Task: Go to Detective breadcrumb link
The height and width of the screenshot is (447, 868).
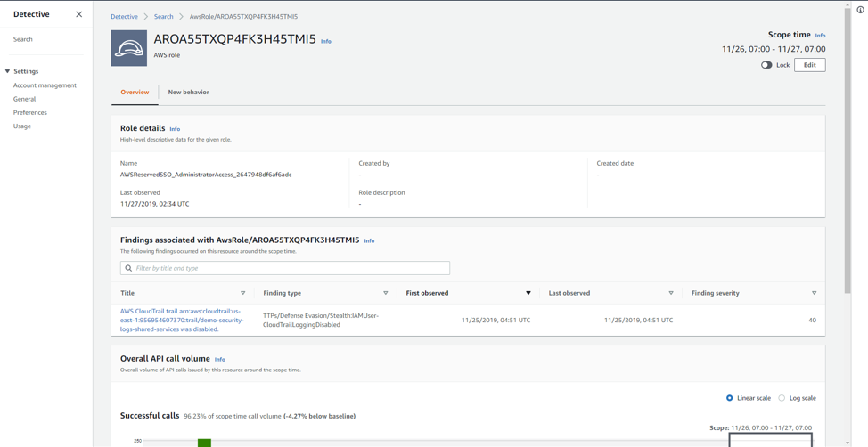Action: click(124, 17)
